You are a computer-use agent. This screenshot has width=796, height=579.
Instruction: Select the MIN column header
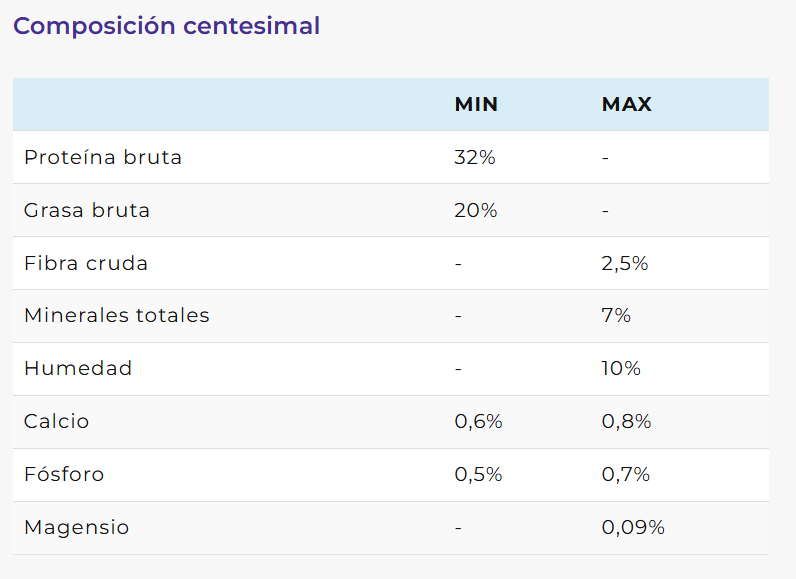tap(476, 105)
